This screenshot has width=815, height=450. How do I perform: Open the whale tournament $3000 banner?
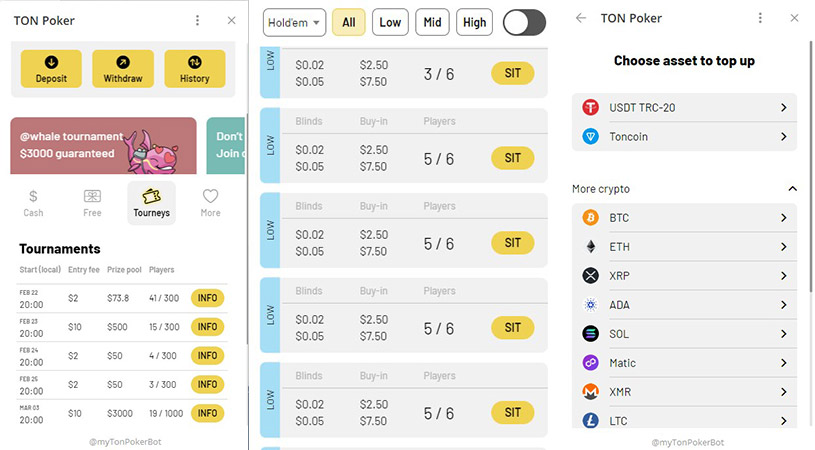tap(104, 145)
